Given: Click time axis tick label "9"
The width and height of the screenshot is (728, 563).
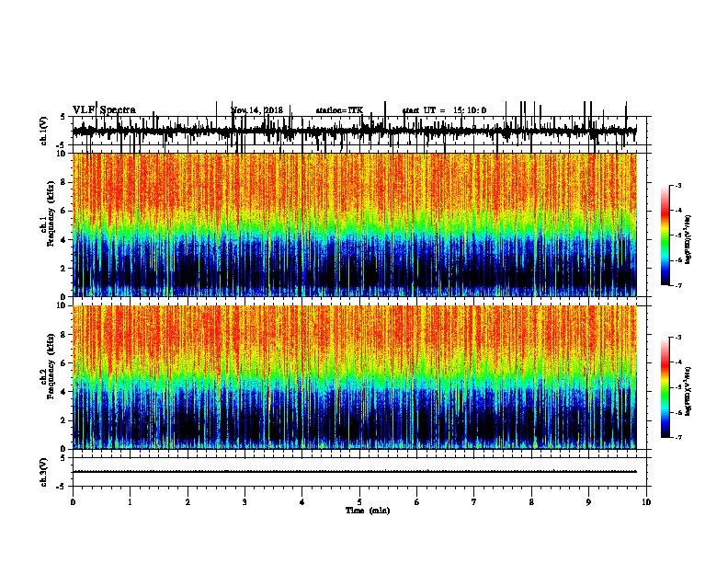Looking at the screenshot, I should click(x=588, y=502).
